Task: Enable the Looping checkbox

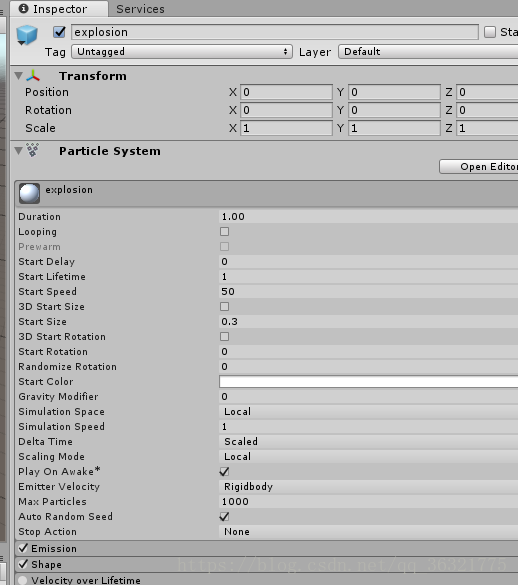Action: coord(224,232)
